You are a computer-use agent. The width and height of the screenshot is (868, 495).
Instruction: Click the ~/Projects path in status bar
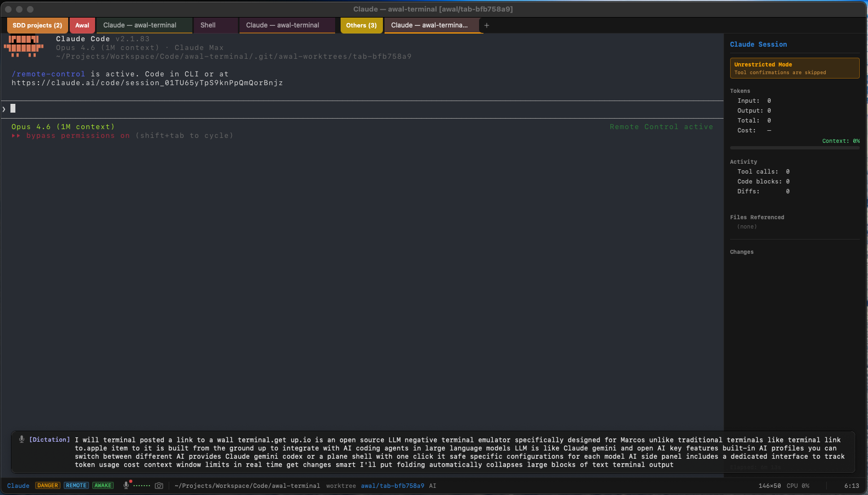point(247,486)
